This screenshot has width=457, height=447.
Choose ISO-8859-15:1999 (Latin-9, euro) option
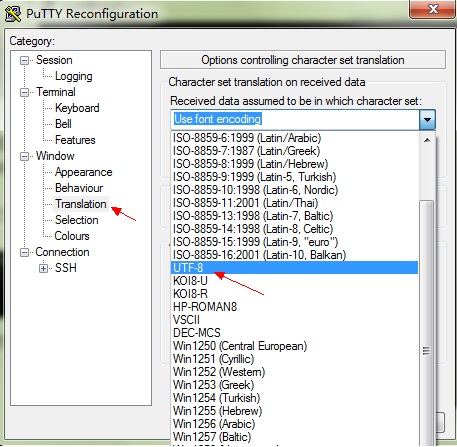294,242
